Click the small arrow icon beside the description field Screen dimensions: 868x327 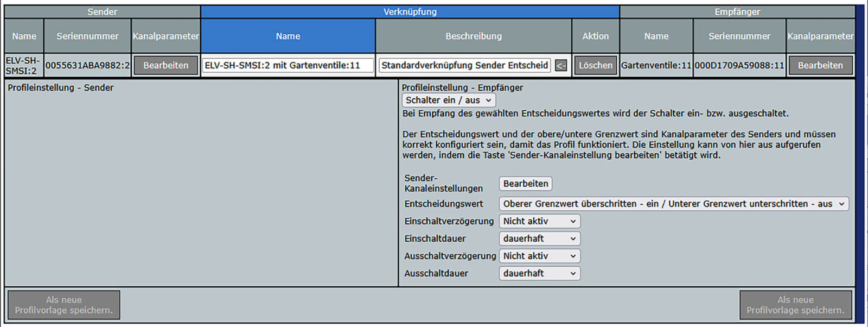pyautogui.click(x=561, y=66)
